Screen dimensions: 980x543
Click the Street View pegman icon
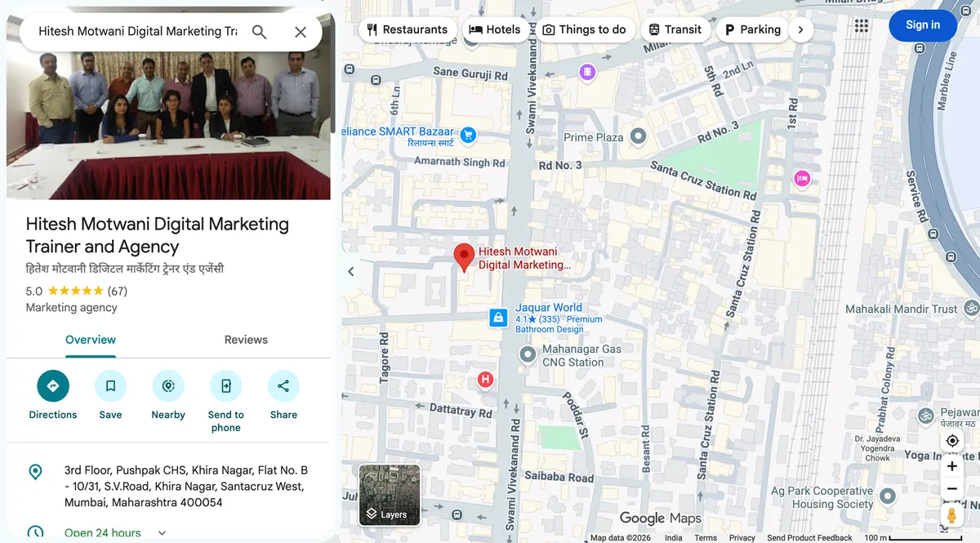952,516
